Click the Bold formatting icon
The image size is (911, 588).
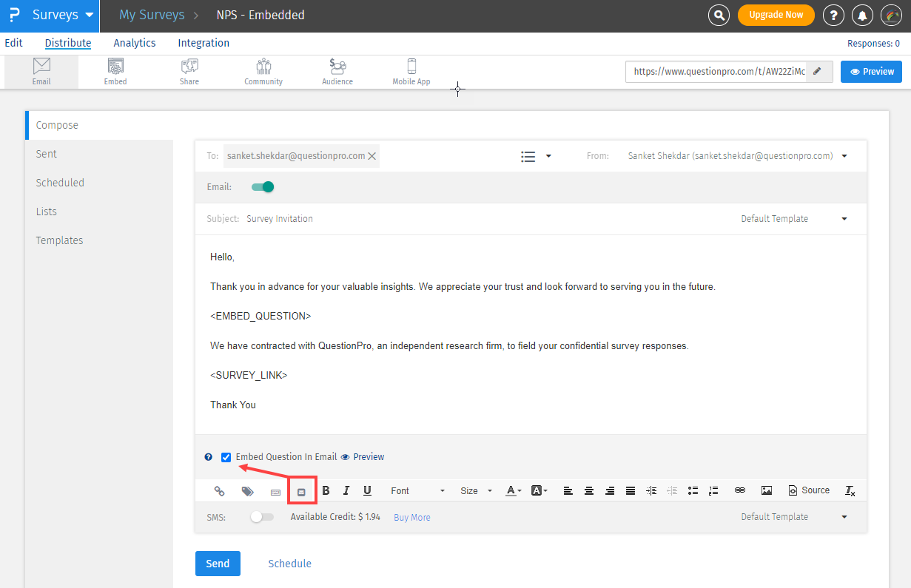tap(326, 490)
